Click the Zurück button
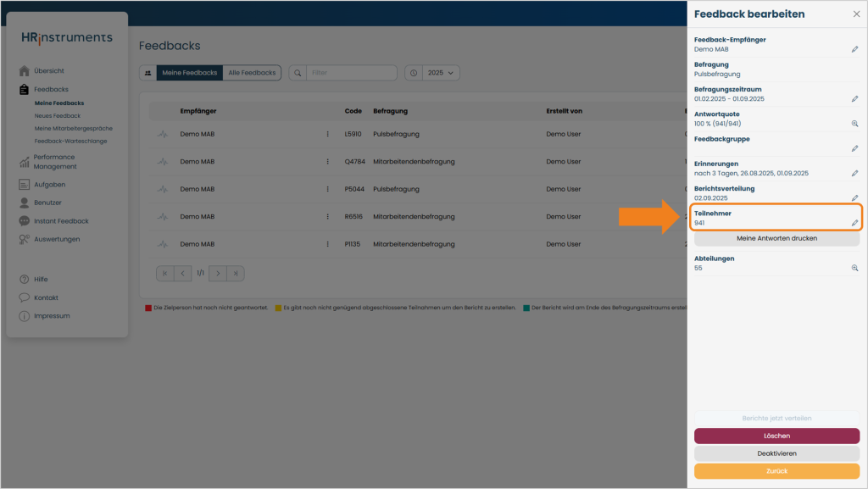The height and width of the screenshot is (489, 868). pyautogui.click(x=776, y=471)
